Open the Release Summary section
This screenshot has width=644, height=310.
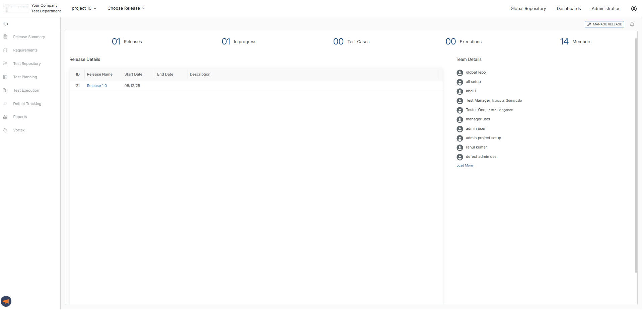coord(29,37)
